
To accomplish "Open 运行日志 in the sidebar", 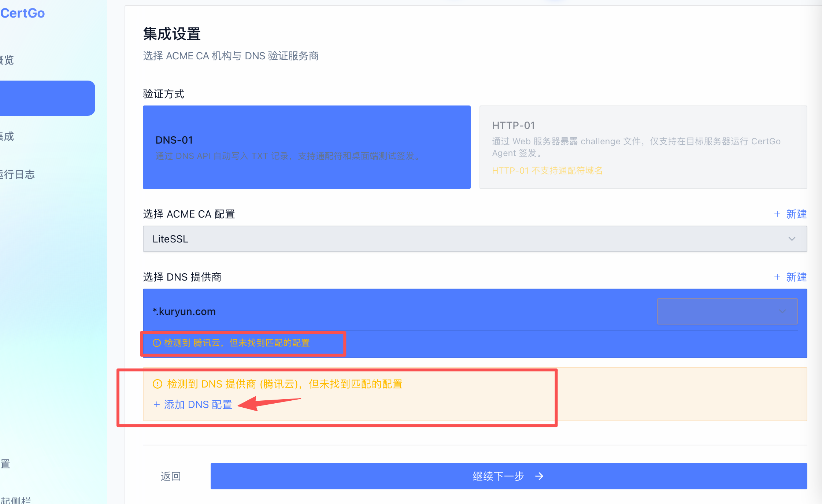I will 18,174.
